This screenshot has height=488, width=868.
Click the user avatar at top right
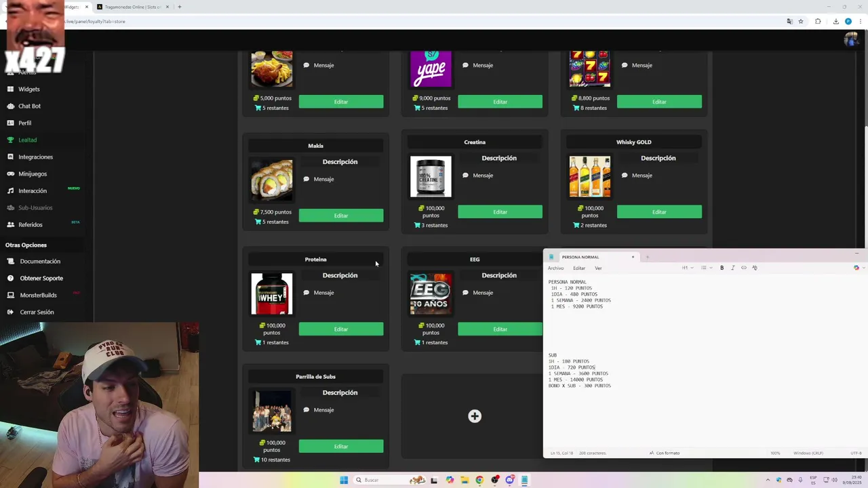[850, 39]
